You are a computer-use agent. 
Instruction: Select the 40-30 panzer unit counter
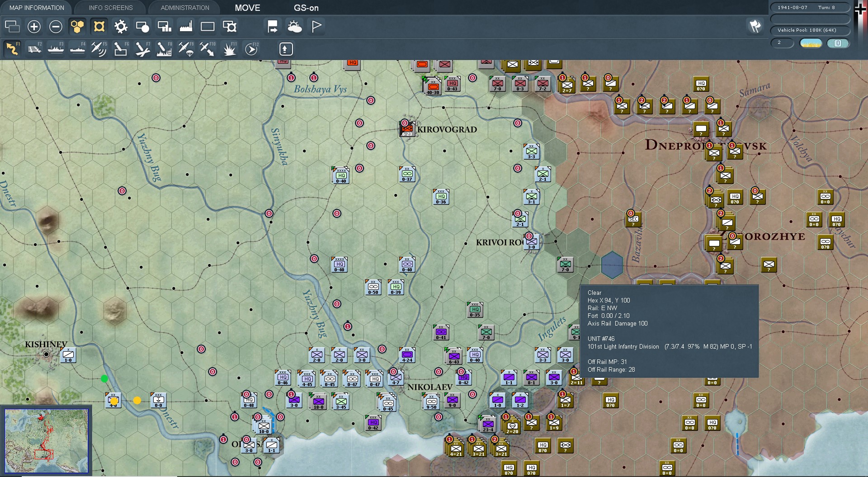click(x=433, y=86)
